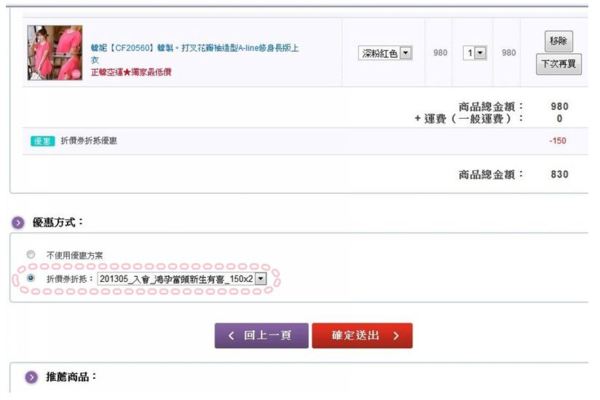Click the -150 discount amount
Screen dimensions: 600x400
[x=558, y=141]
